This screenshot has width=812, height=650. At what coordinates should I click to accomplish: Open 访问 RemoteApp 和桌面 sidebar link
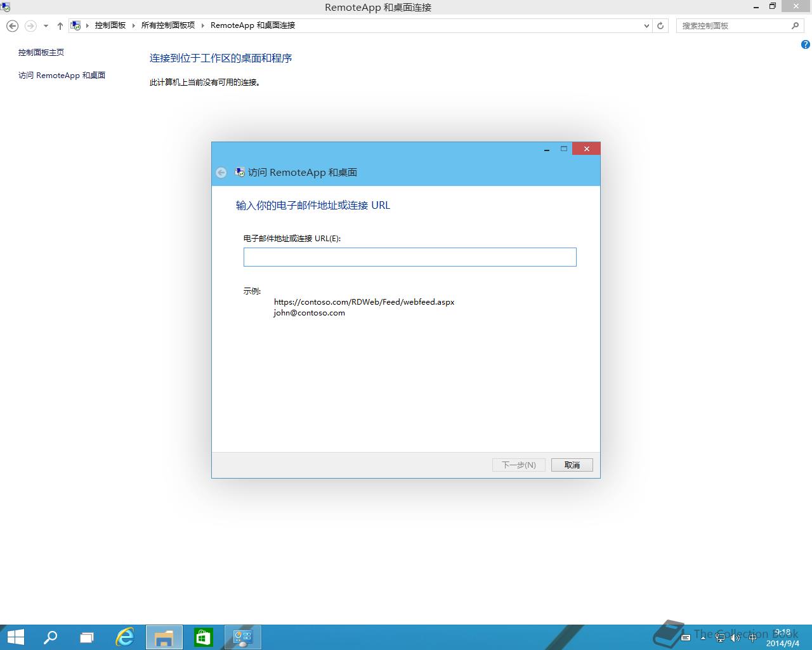[62, 75]
